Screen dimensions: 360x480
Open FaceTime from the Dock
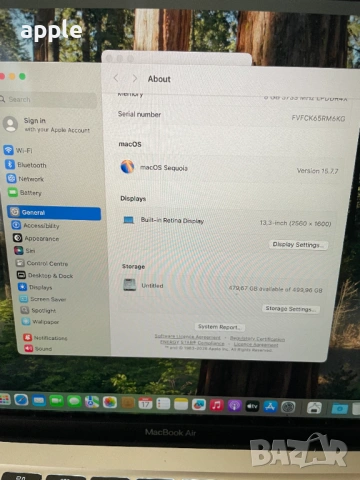click(57, 401)
